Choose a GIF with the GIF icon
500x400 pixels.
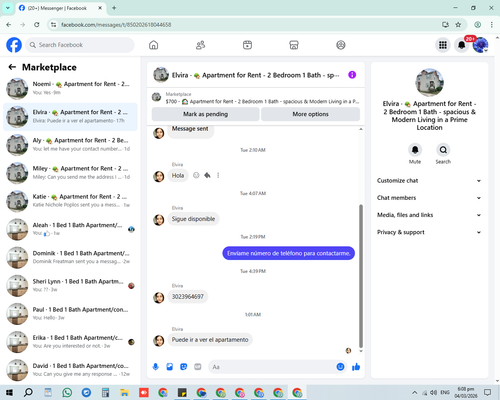pyautogui.click(x=198, y=367)
